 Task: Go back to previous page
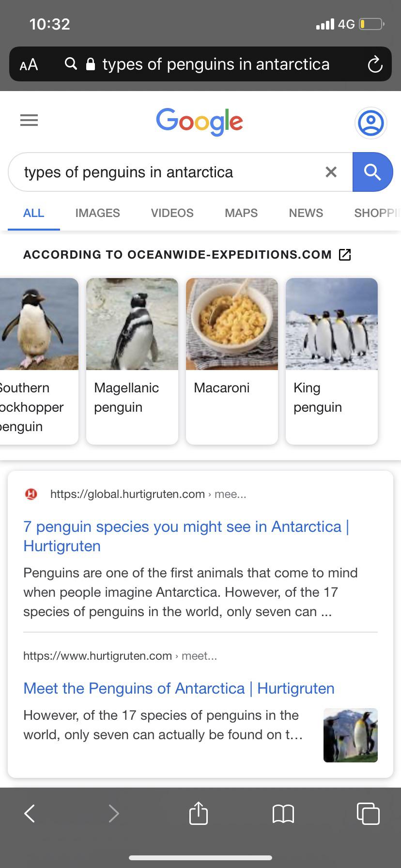[30, 813]
